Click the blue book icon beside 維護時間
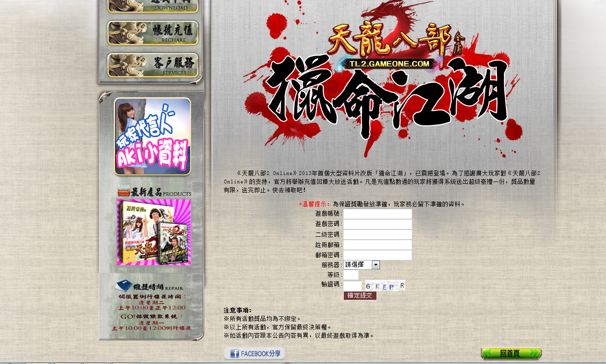Image resolution: width=606 pixels, height=364 pixels. coord(124,286)
